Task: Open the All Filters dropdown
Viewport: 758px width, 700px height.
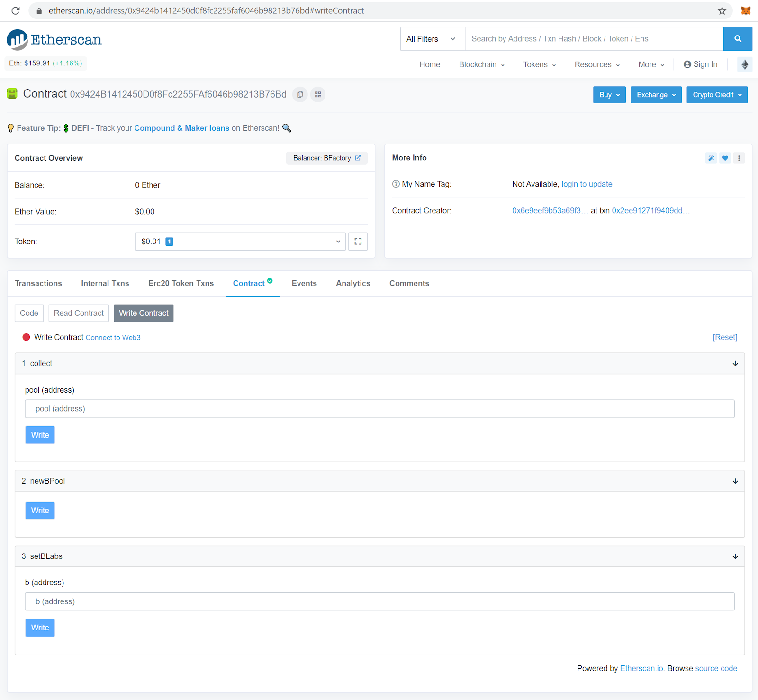Action: [x=433, y=39]
